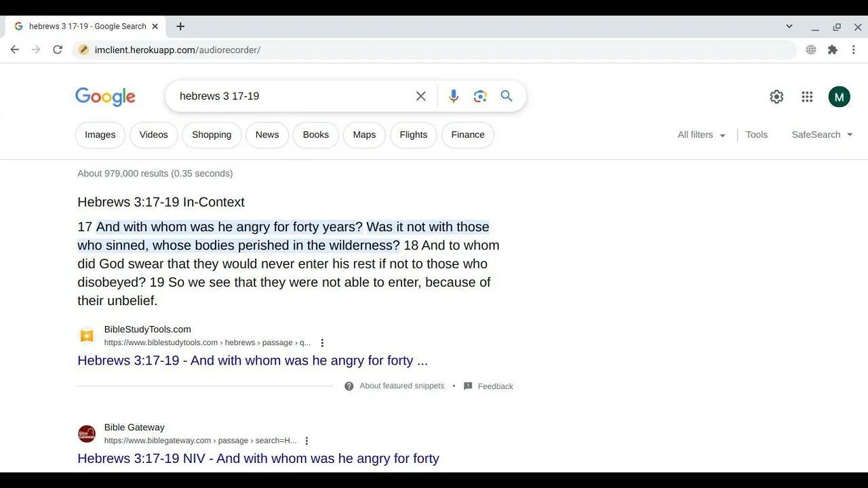Open the Google apps grid

click(x=807, y=97)
